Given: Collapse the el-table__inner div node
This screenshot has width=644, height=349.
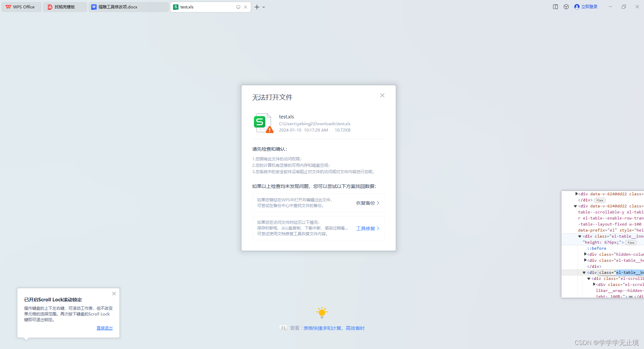Looking at the screenshot, I should point(580,236).
